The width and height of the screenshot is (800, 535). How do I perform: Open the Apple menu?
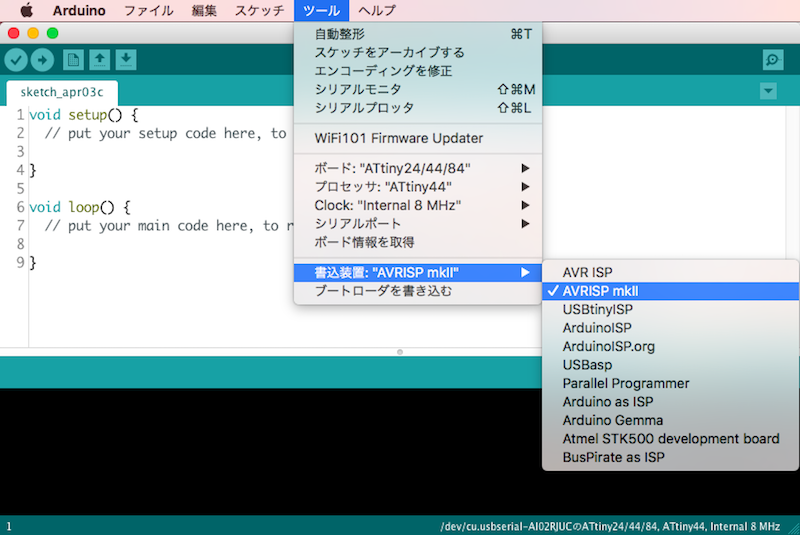click(27, 10)
